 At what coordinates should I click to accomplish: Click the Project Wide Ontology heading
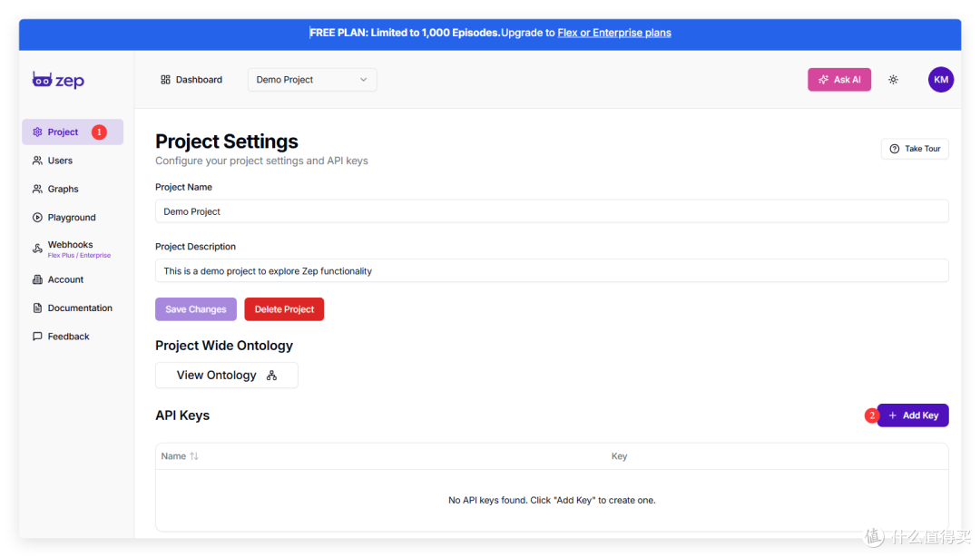[x=224, y=346]
